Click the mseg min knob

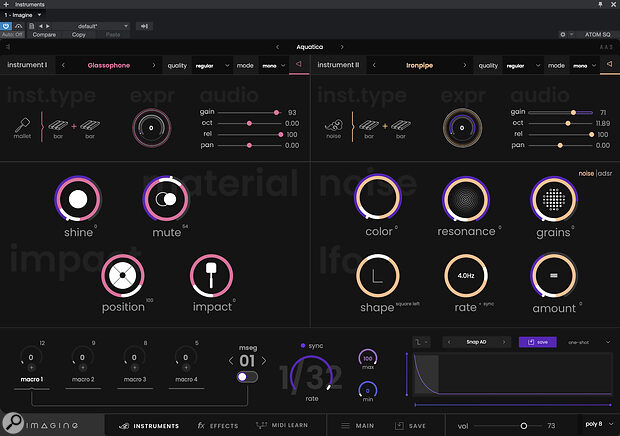pyautogui.click(x=368, y=390)
